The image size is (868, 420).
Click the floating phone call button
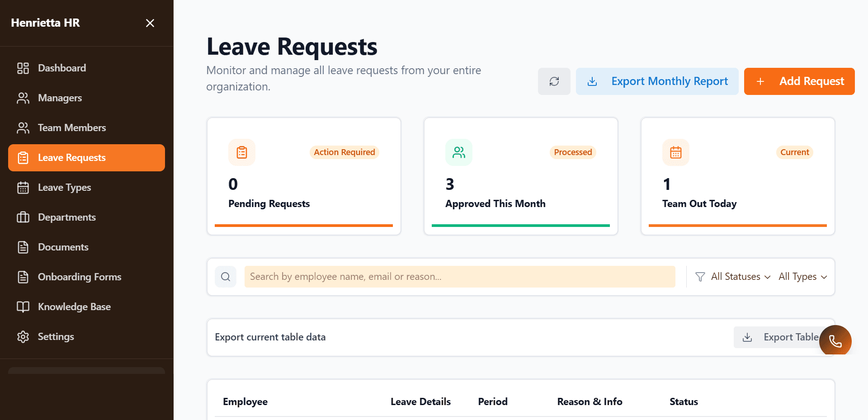[x=835, y=340]
